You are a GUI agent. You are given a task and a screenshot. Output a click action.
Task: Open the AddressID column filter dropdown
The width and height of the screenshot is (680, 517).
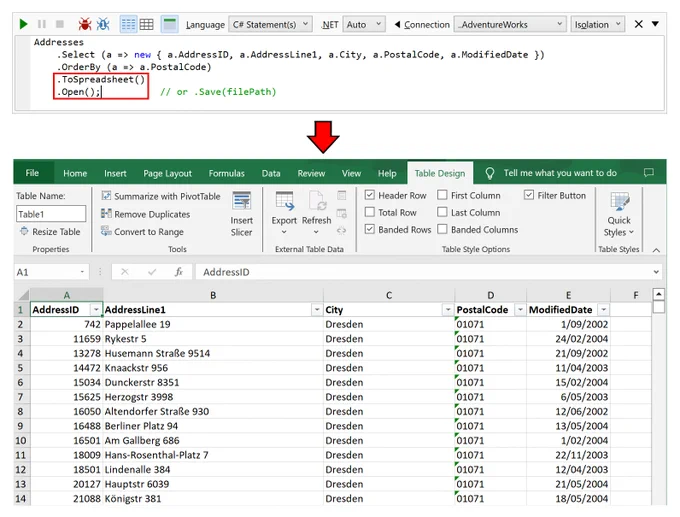pyautogui.click(x=96, y=310)
